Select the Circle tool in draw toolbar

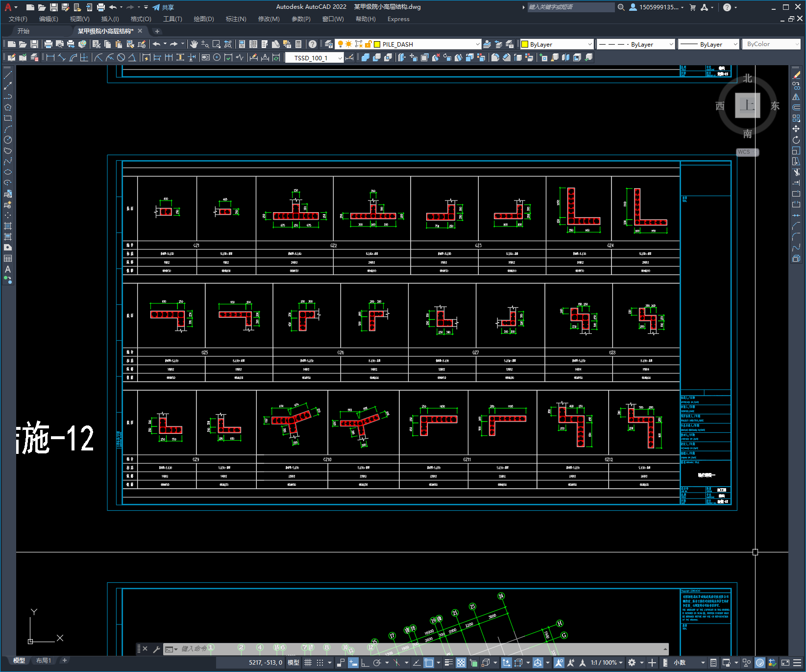pos(8,140)
